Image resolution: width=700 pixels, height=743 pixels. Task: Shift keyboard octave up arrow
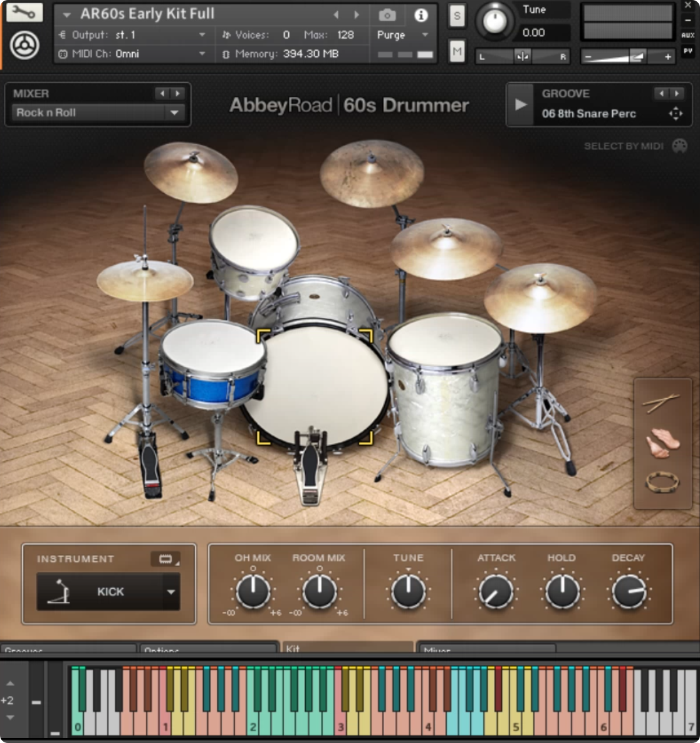10,684
